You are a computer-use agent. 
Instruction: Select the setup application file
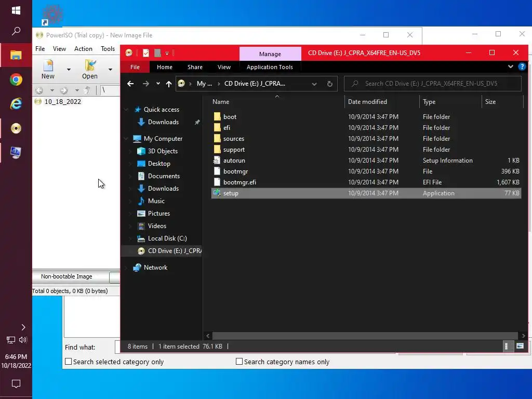pyautogui.click(x=366, y=193)
